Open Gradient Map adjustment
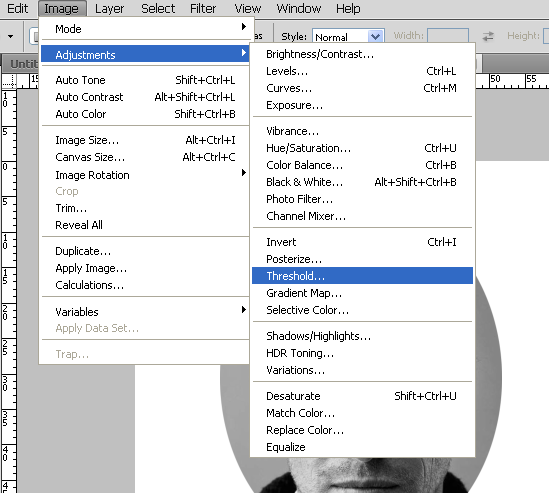This screenshot has width=549, height=493. (362, 293)
